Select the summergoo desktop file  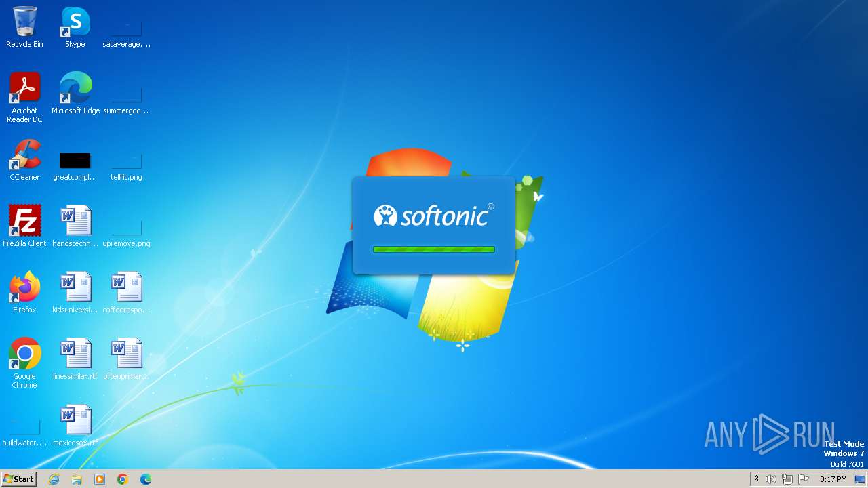coord(126,97)
